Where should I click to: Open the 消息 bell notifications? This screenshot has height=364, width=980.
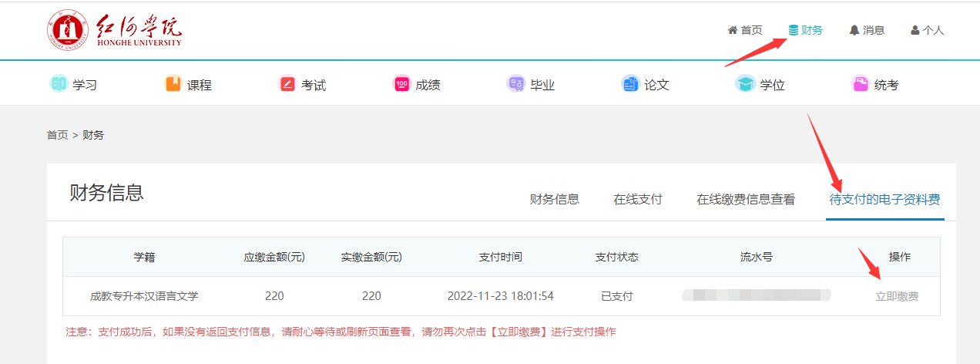pyautogui.click(x=867, y=30)
